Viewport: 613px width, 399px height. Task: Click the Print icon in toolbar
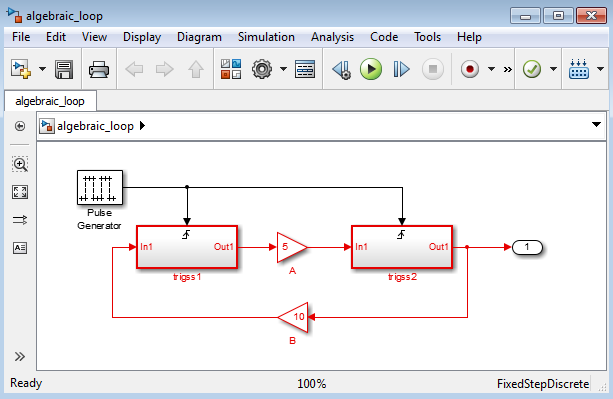coord(99,70)
